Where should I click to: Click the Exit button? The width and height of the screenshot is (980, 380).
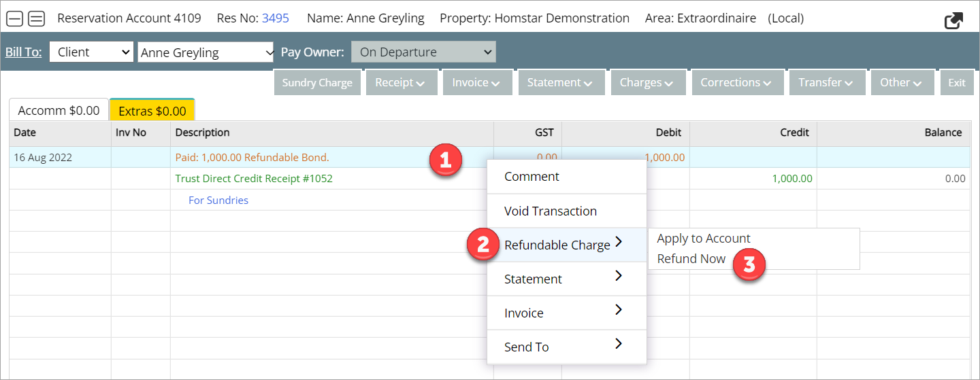pos(956,83)
